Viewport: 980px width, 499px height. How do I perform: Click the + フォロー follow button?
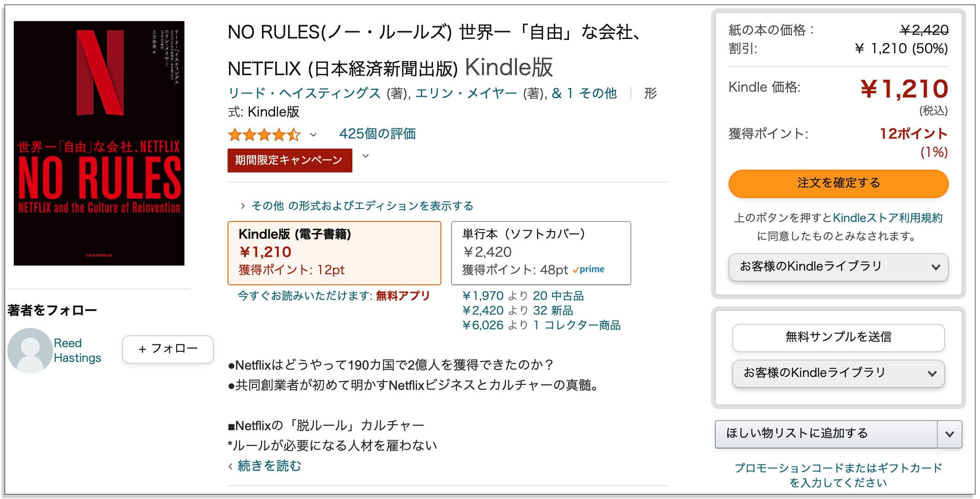pos(168,349)
